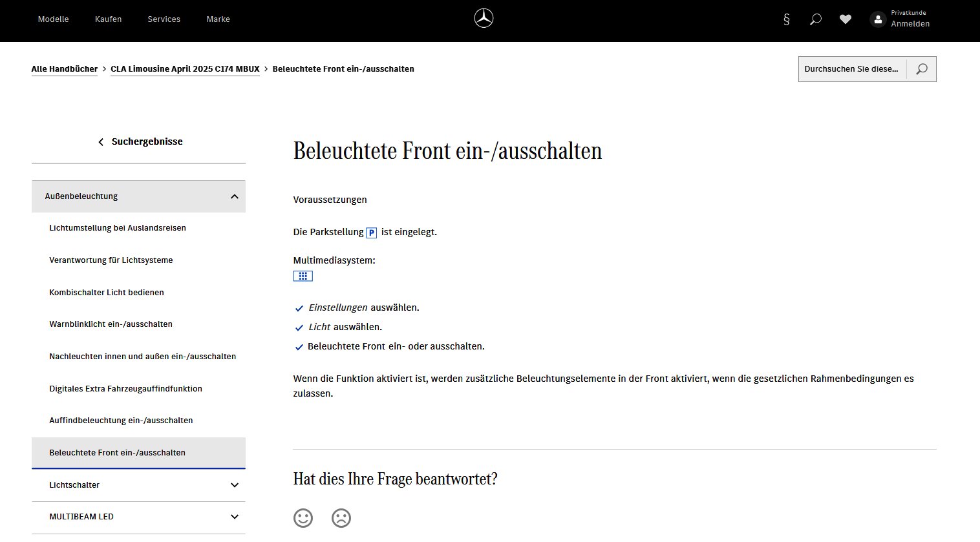Go to Alle Handbücher breadcrumb

click(x=65, y=69)
